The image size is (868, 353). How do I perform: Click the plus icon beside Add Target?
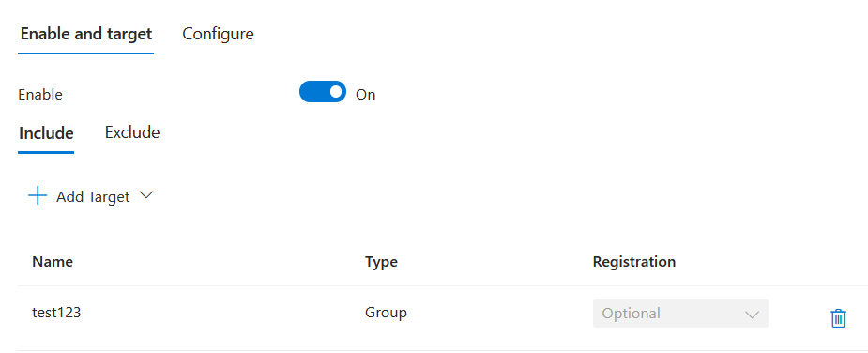point(38,195)
